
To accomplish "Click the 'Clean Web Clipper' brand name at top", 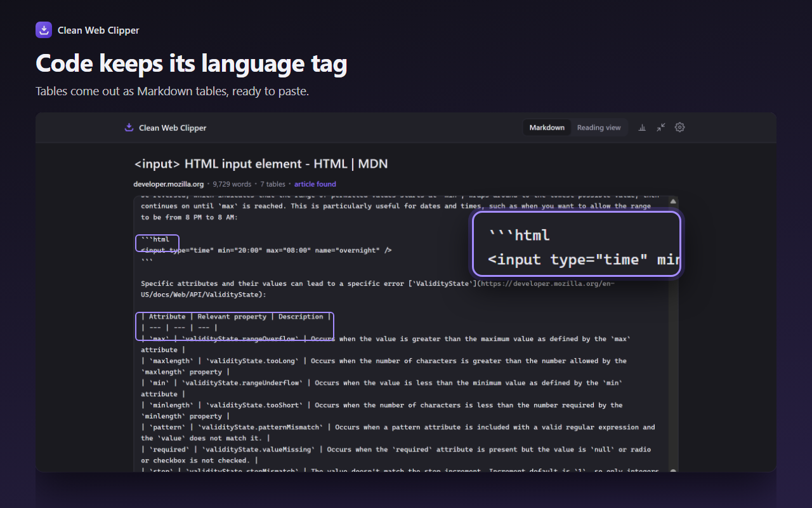I will coord(98,30).
